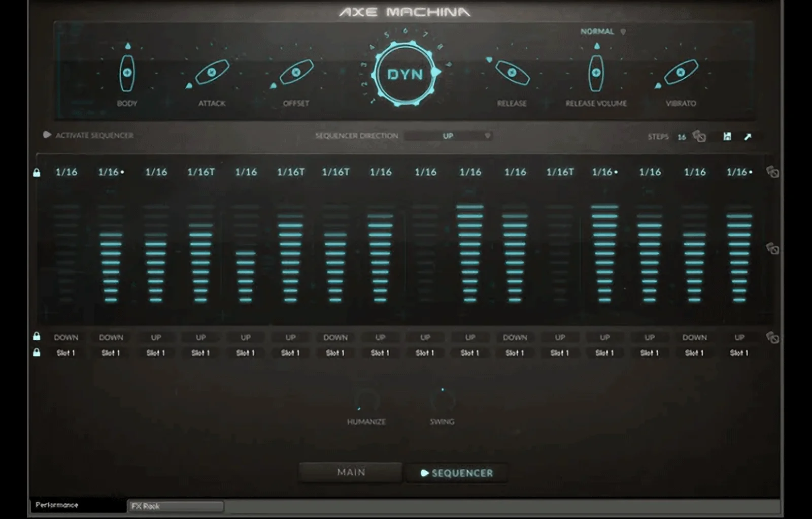Switch to the MAIN page tab
812x519 pixels.
[351, 472]
